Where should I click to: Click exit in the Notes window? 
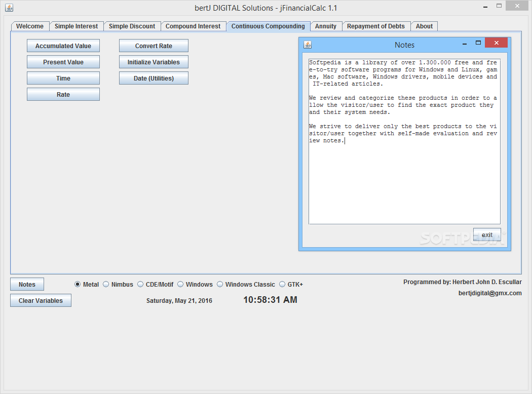pyautogui.click(x=487, y=234)
